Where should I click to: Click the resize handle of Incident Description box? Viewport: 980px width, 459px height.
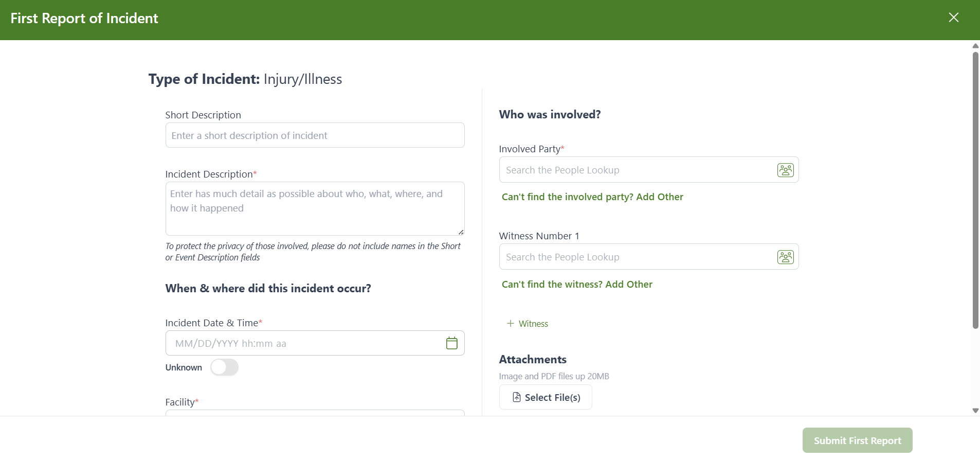461,232
